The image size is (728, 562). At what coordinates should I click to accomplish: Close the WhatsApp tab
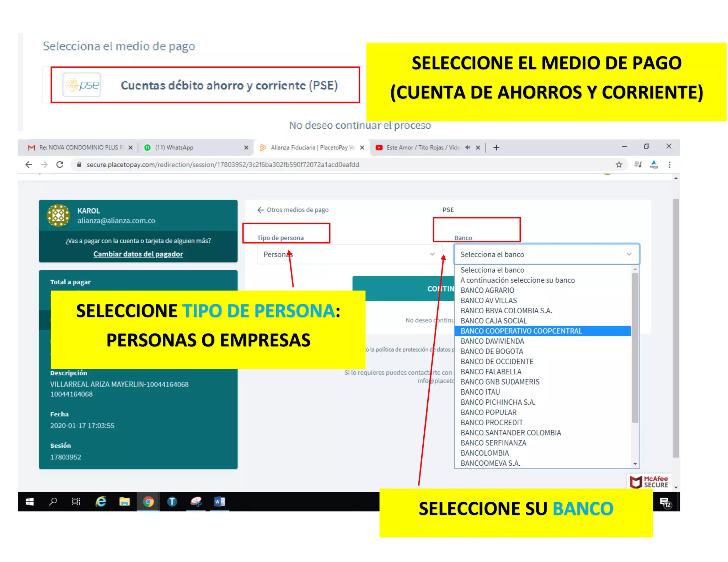tap(246, 147)
